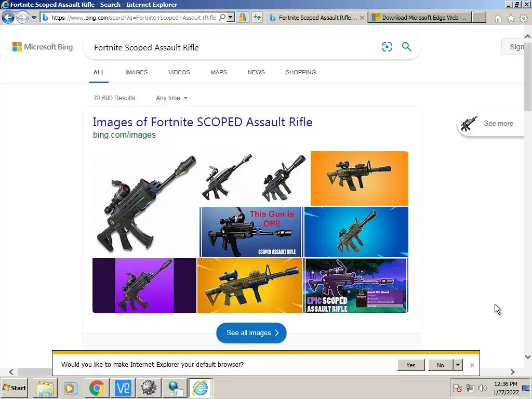
Task: Open a new blank tab
Action: [479, 18]
